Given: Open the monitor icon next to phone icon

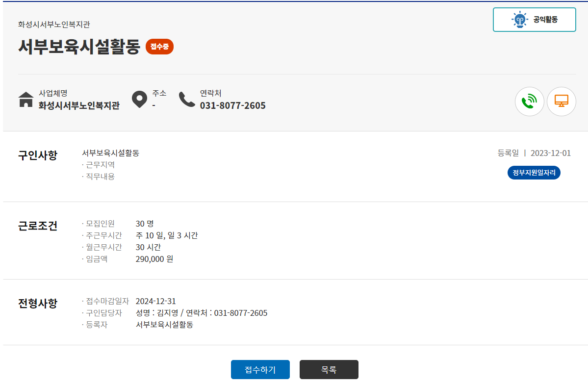Looking at the screenshot, I should (562, 101).
